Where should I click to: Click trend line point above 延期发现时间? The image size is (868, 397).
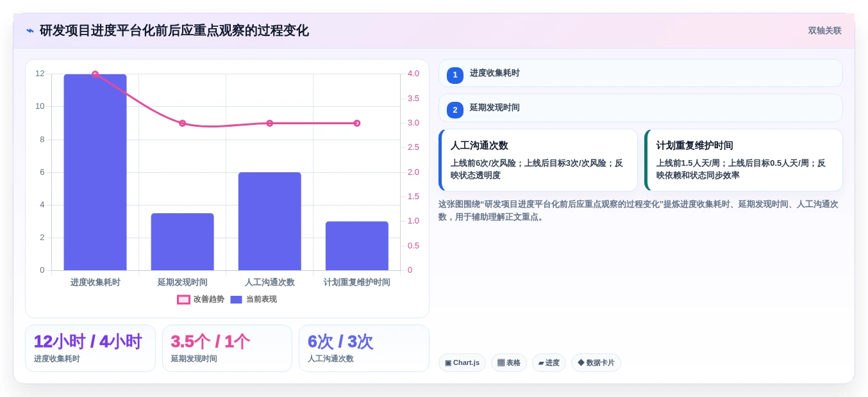[x=182, y=123]
